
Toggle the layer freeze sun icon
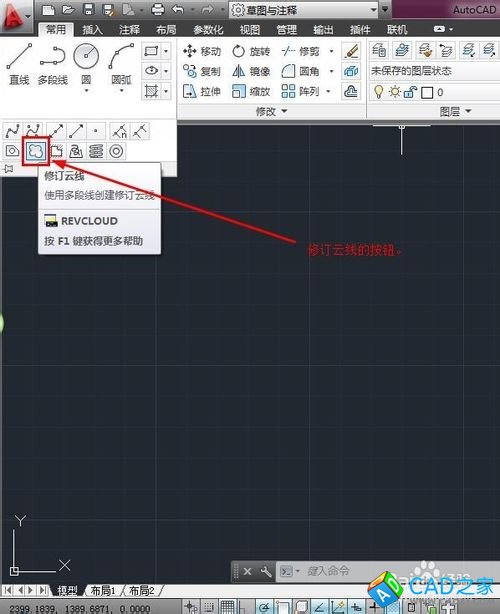click(395, 92)
